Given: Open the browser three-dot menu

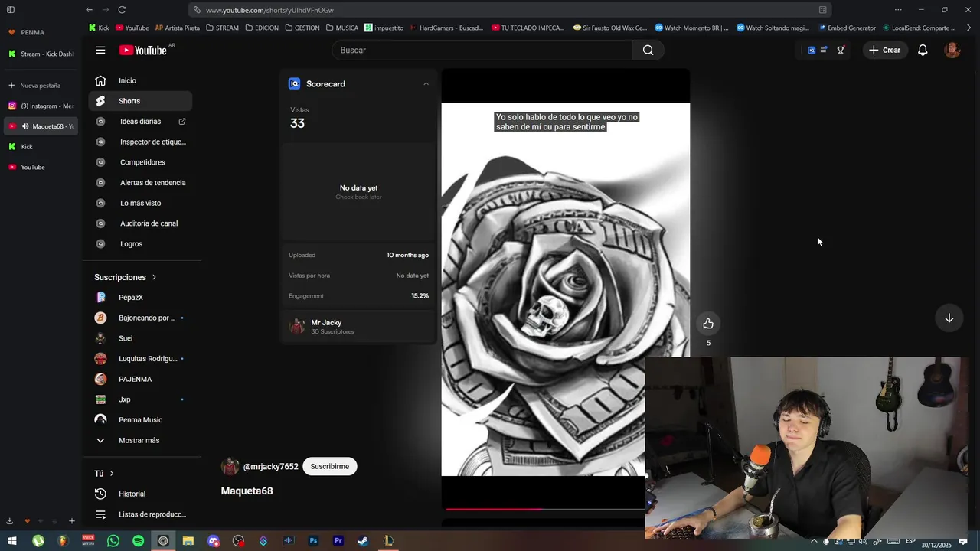Looking at the screenshot, I should [x=898, y=10].
